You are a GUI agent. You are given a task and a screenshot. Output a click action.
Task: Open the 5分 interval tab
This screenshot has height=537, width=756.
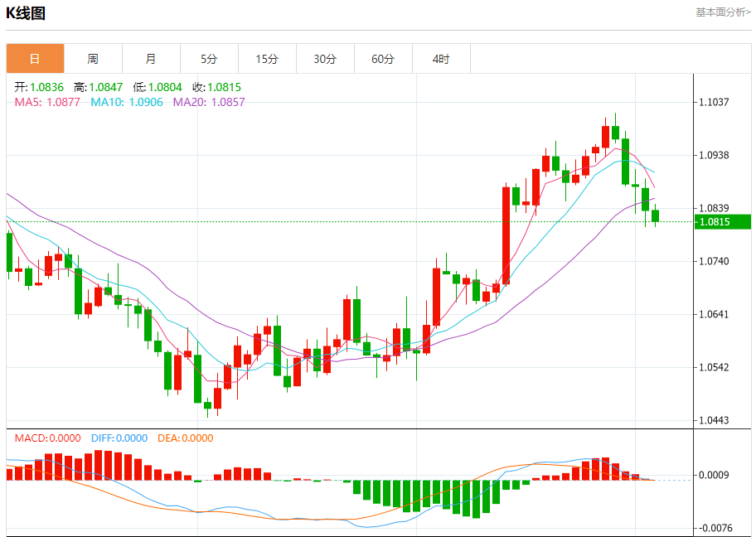tap(209, 59)
